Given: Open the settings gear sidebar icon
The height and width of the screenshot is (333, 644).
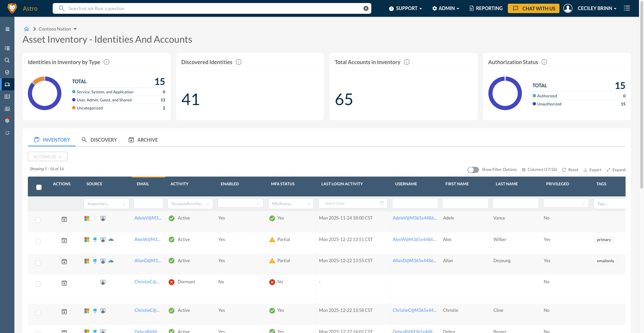Looking at the screenshot, I should coord(7,121).
